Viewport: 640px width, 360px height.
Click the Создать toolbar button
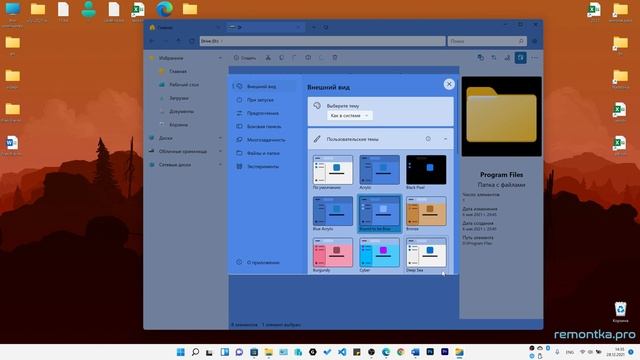point(244,58)
